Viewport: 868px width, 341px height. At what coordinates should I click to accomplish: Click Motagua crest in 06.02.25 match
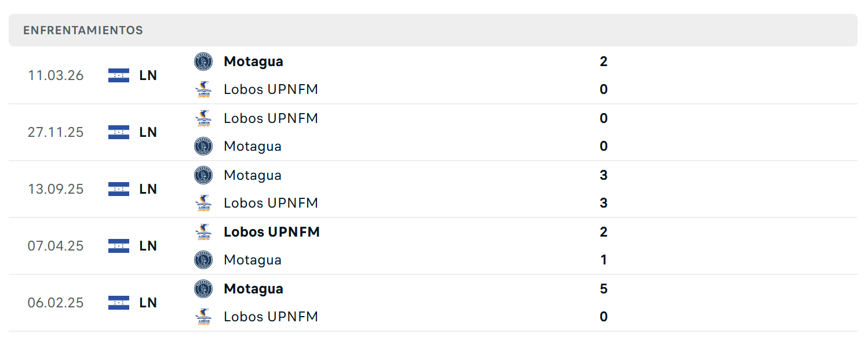[x=203, y=289]
